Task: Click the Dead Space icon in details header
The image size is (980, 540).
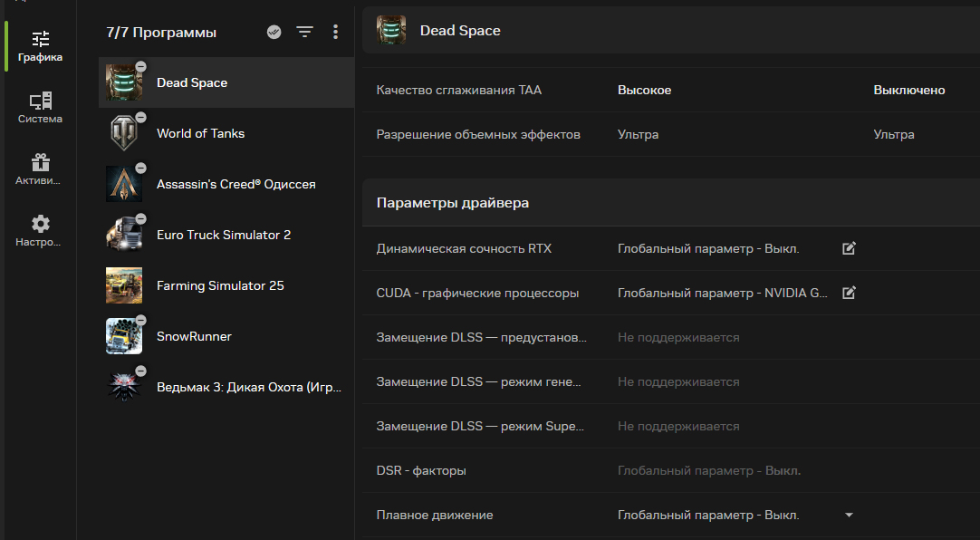Action: click(x=391, y=31)
